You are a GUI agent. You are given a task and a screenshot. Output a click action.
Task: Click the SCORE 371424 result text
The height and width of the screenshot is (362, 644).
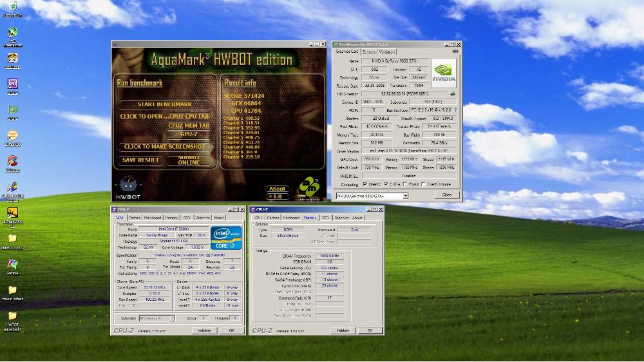tap(244, 96)
